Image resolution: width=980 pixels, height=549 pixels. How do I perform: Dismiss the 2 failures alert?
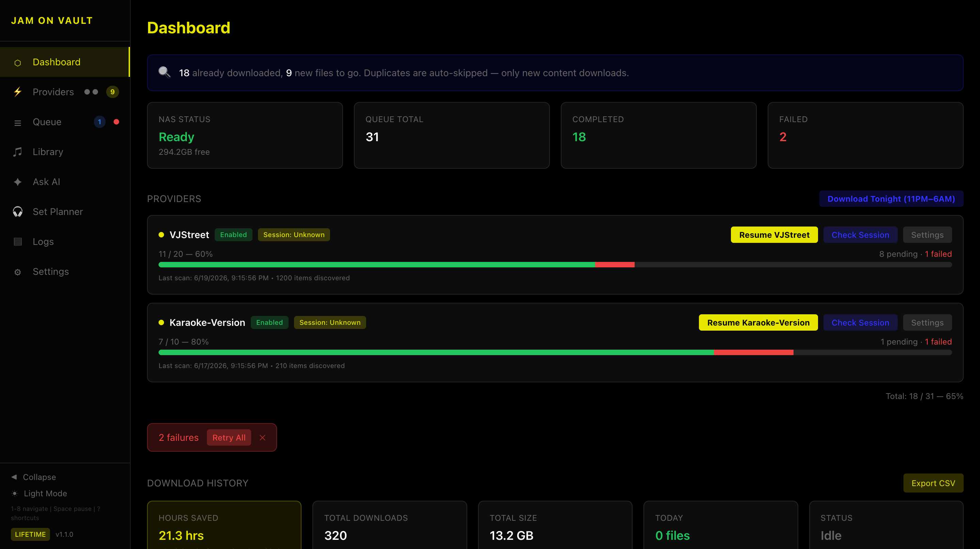262,438
